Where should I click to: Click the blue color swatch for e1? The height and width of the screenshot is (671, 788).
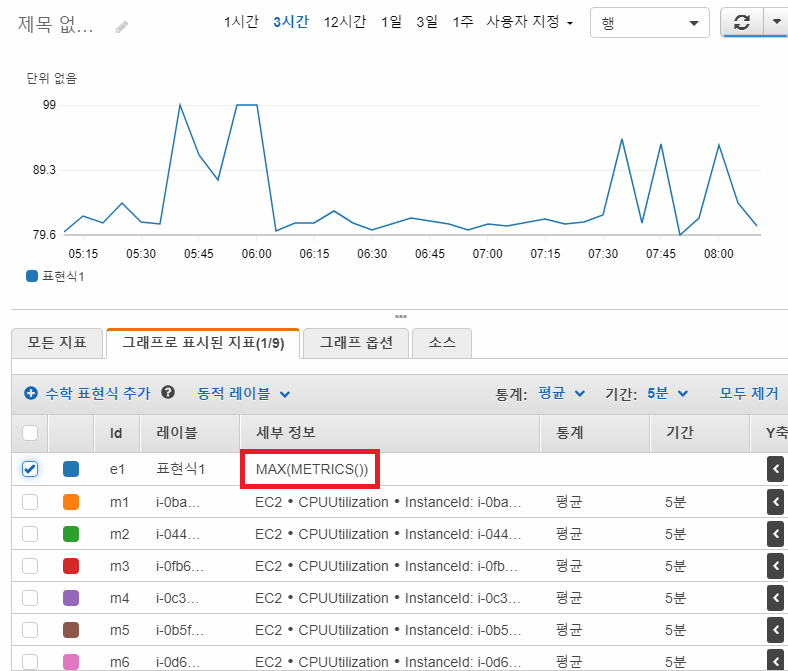70,469
